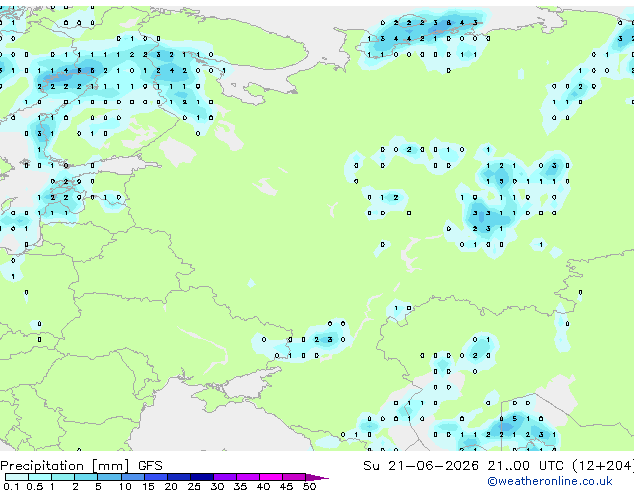Click the '20' legend scale label
This screenshot has height=490, width=634.
pyautogui.click(x=171, y=486)
